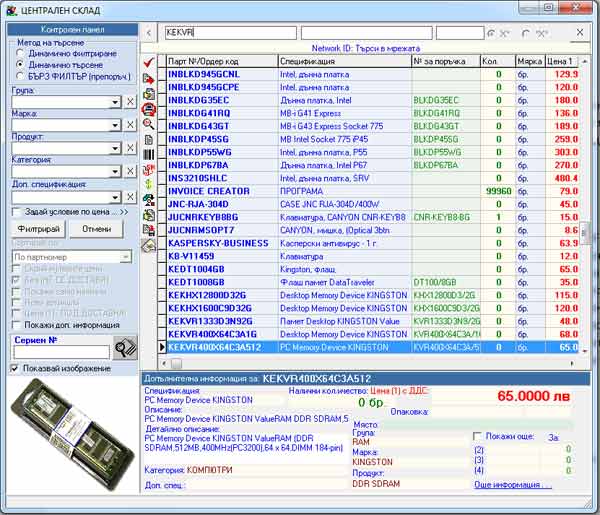This screenshot has width=600, height=515.
Task: Click the green dollar sign icon
Action: (x=148, y=185)
